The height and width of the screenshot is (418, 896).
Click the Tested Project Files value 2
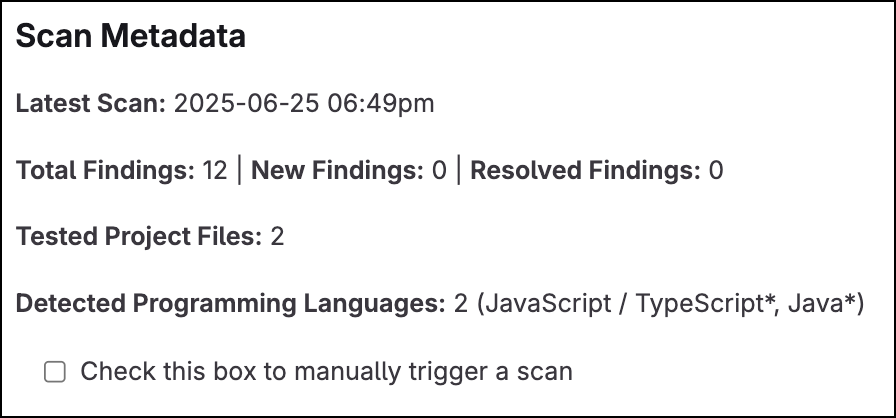pos(278,237)
